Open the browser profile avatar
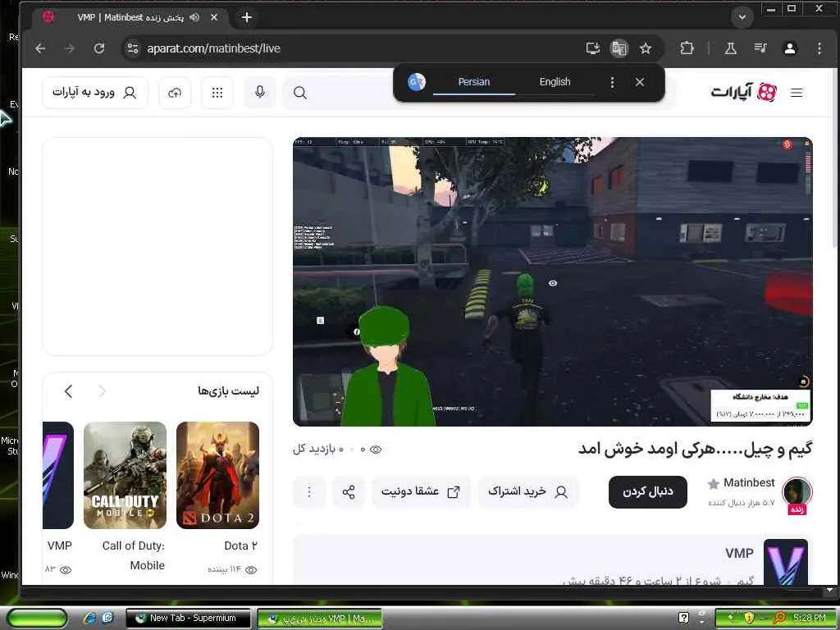The height and width of the screenshot is (630, 840). 790,48
